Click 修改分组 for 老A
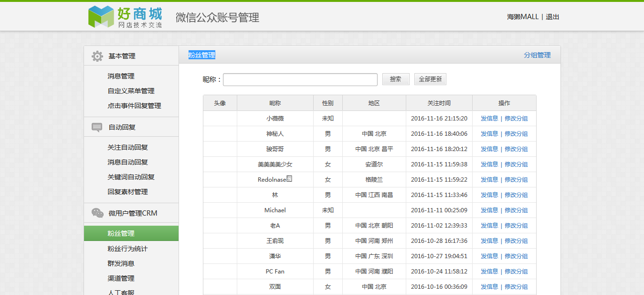The width and height of the screenshot is (644, 295). click(x=516, y=226)
